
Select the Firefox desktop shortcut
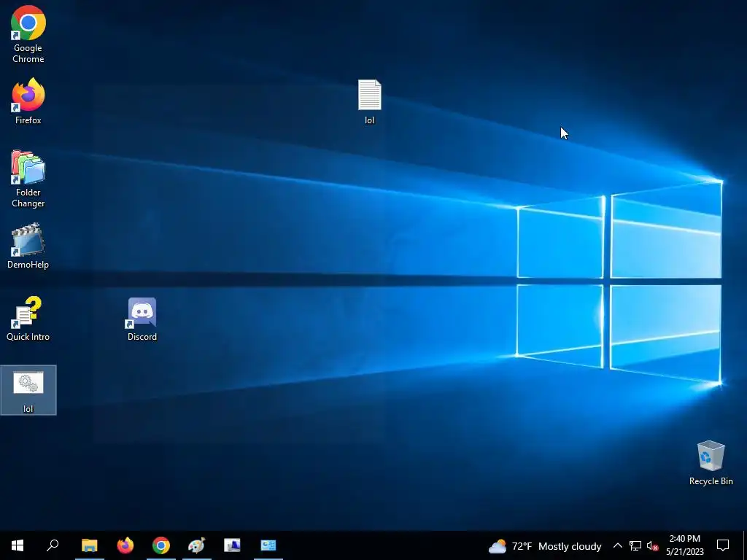[x=28, y=102]
